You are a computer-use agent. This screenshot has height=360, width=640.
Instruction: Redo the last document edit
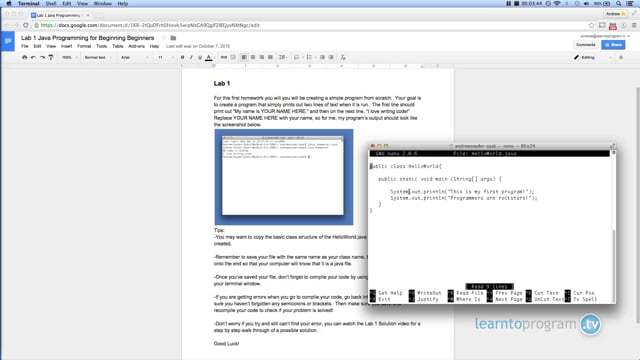click(42, 58)
